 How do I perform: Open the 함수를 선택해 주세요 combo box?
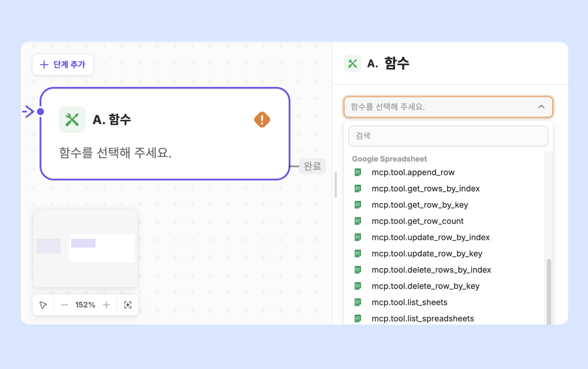pos(441,107)
